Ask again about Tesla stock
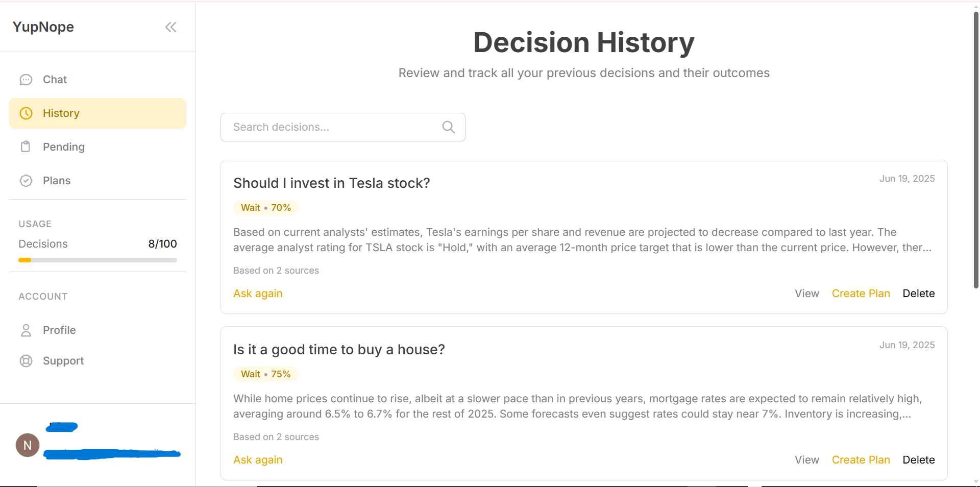Image resolution: width=980 pixels, height=487 pixels. click(258, 294)
